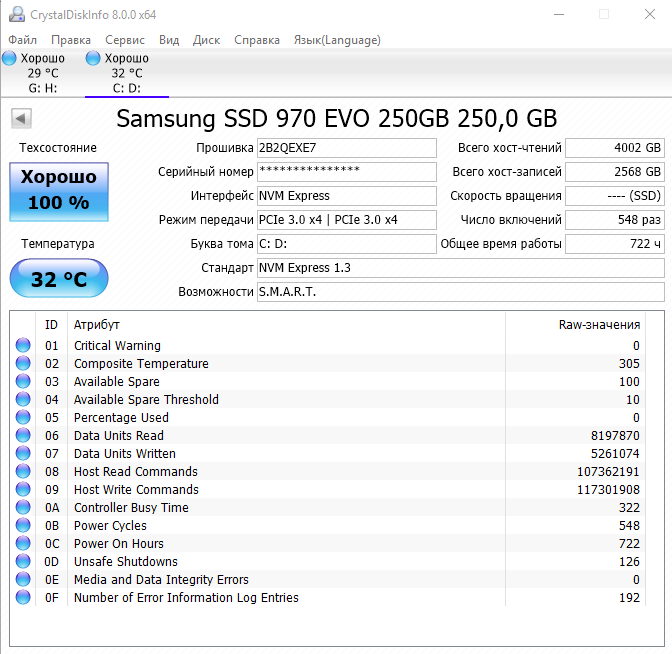Click the status icon for Host Read Commands

[23, 471]
